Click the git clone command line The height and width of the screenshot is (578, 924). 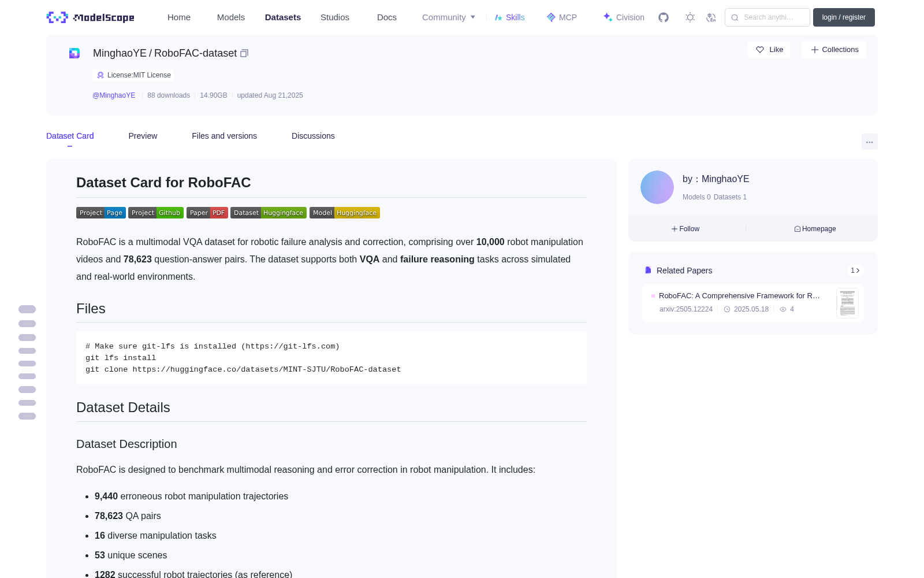pos(243,369)
